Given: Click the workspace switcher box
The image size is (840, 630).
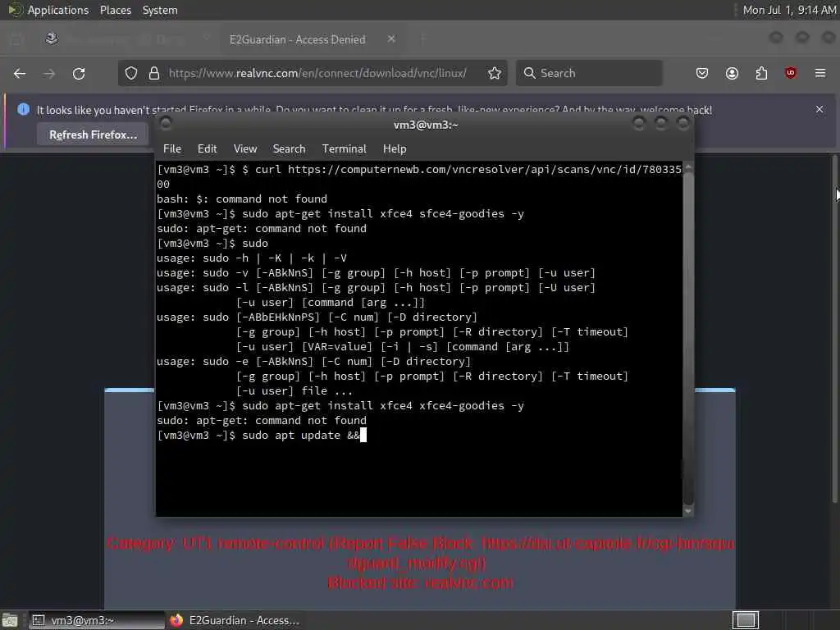Looking at the screenshot, I should coord(745,620).
